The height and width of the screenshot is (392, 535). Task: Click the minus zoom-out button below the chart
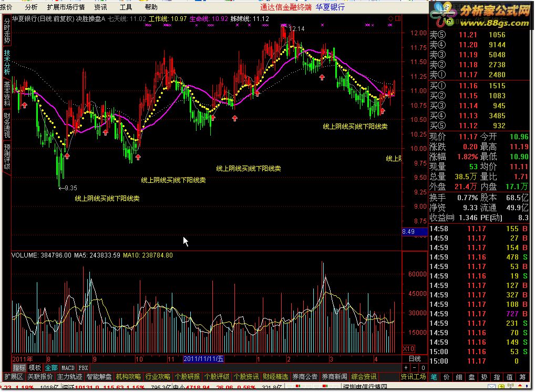point(414,368)
